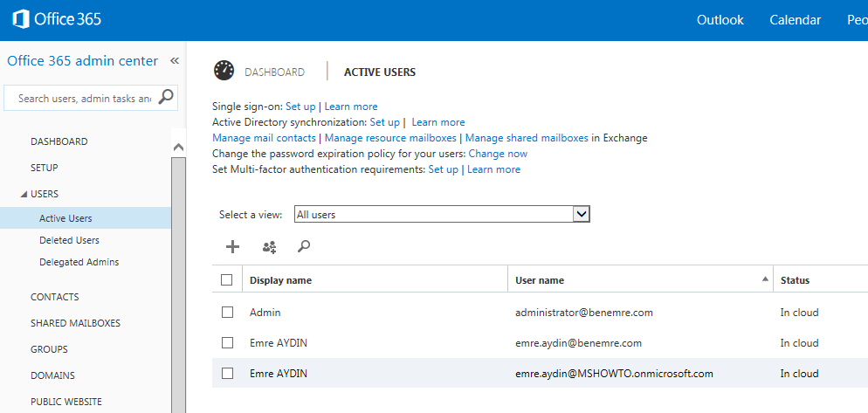Click Change now password policy link
The image size is (868, 413).
point(499,154)
